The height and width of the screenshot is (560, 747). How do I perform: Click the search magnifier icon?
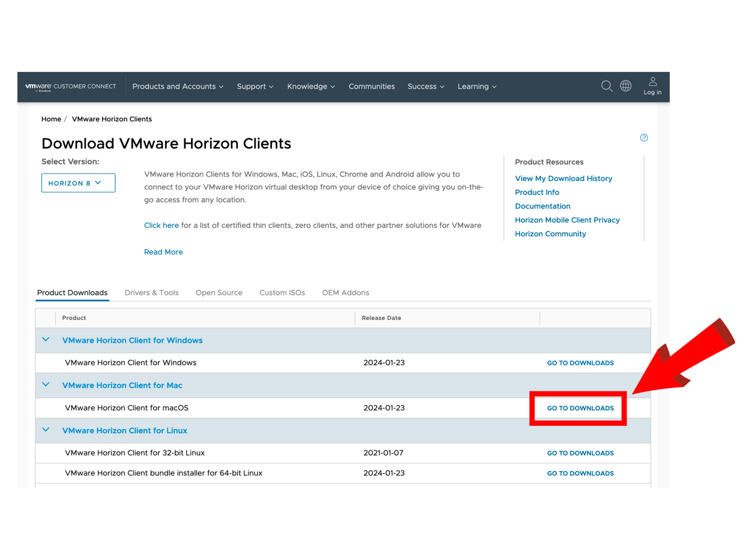point(607,86)
